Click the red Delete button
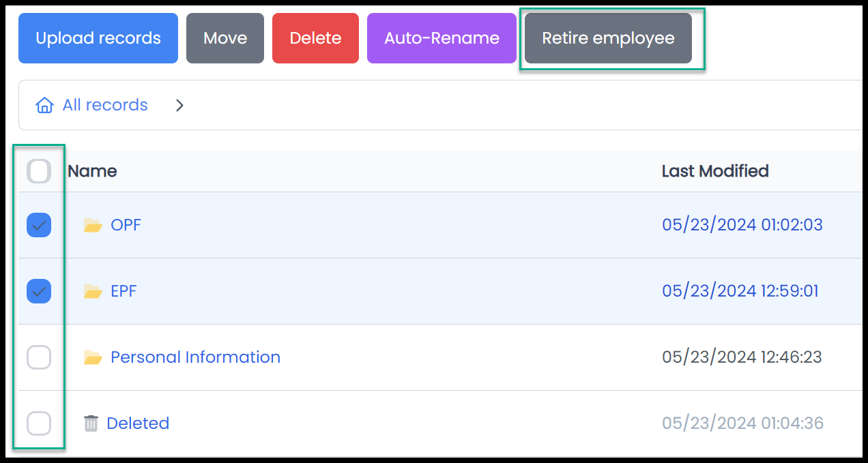 coord(315,38)
